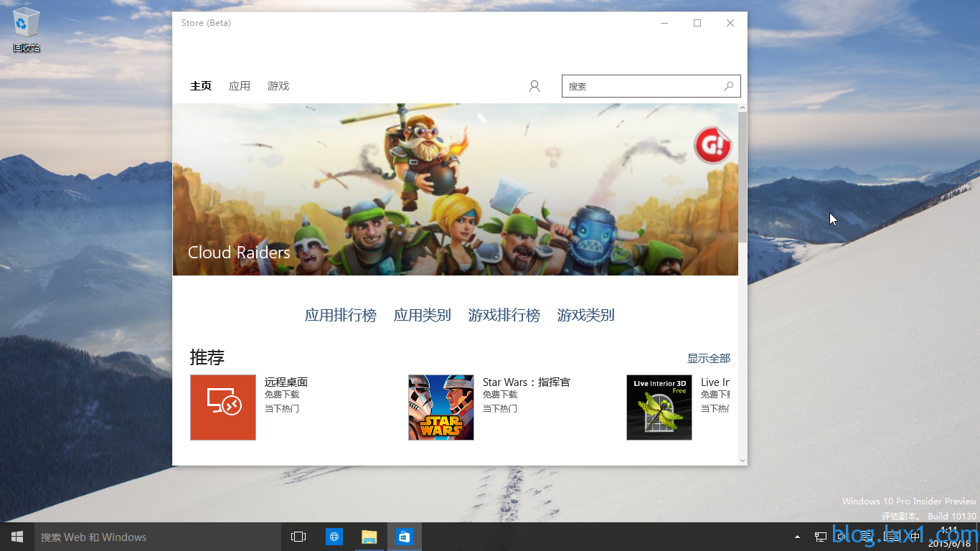980x551 pixels.
Task: Click the 远程桌面 app title
Action: (x=286, y=382)
